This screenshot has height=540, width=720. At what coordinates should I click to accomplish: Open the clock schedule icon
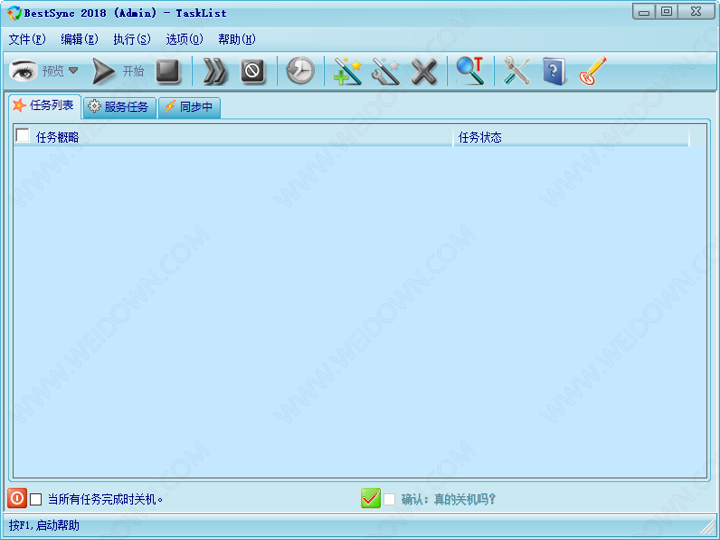coord(300,71)
